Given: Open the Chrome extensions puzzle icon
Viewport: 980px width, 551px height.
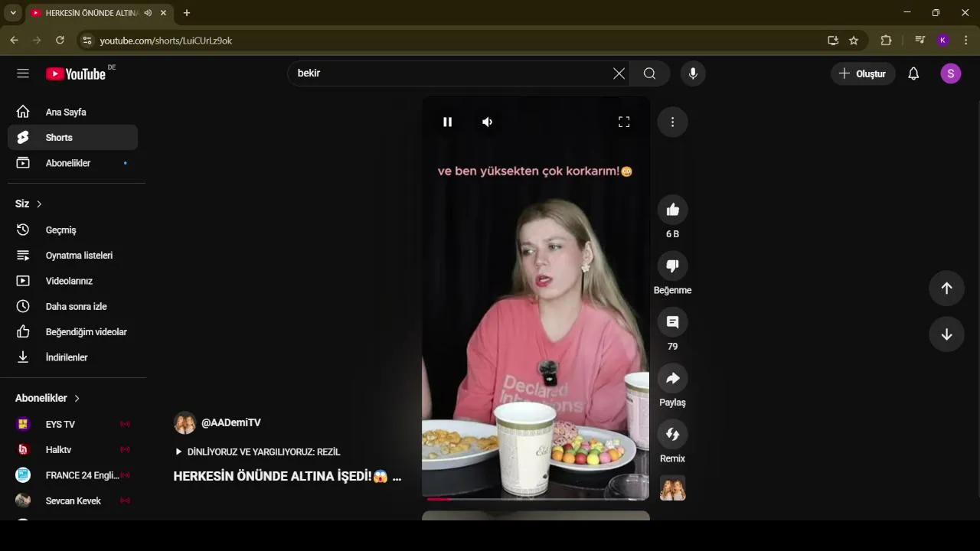Looking at the screenshot, I should point(887,41).
